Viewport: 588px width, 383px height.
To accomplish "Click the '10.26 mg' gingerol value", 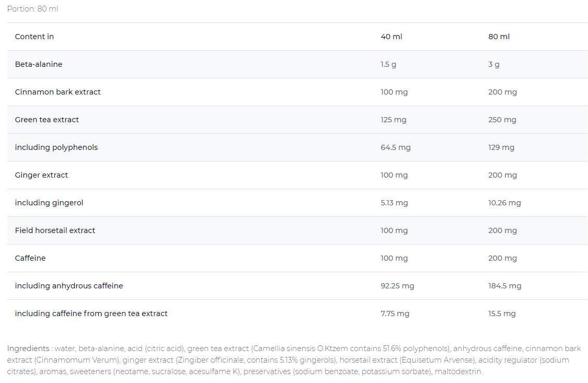I will coord(504,203).
